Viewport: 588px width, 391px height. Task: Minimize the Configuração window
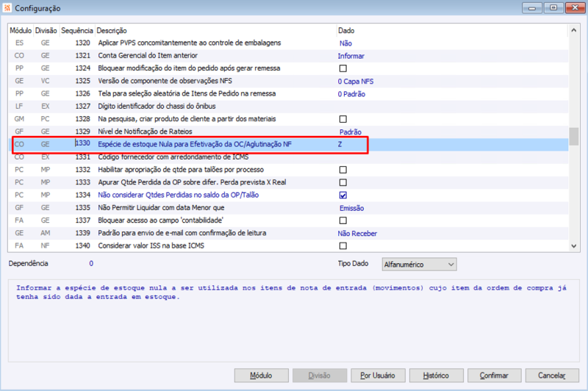(x=531, y=8)
